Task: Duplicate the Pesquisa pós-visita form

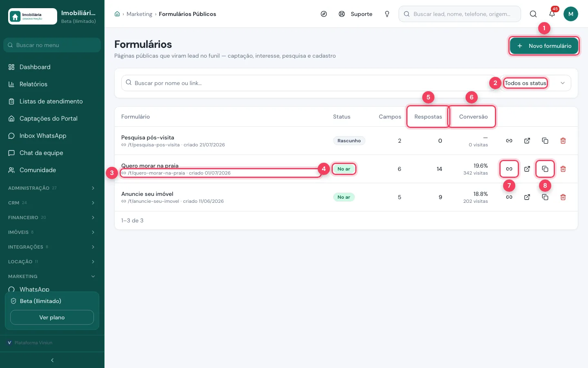Action: pos(545,141)
